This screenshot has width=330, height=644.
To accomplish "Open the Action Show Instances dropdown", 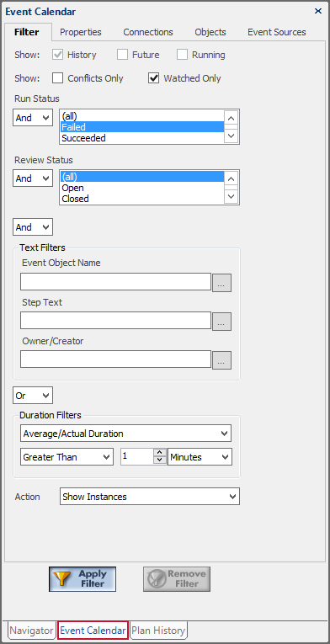I will (150, 497).
